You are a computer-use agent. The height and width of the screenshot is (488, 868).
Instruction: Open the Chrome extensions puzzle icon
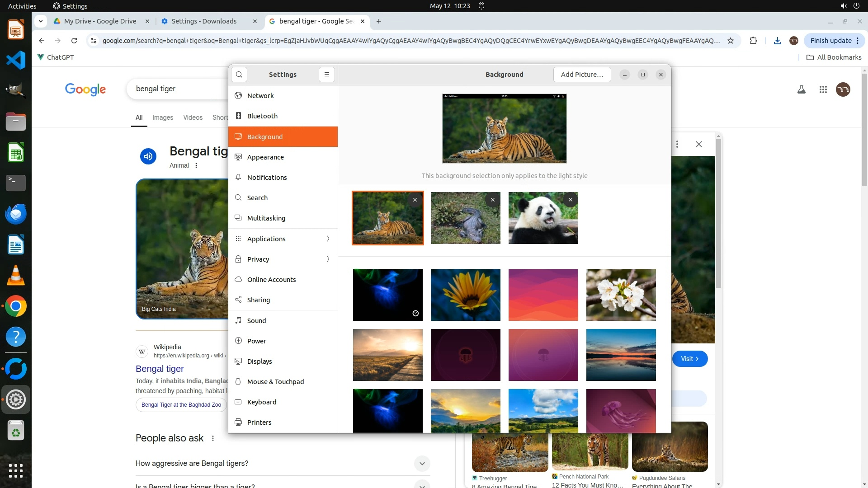[x=753, y=41]
